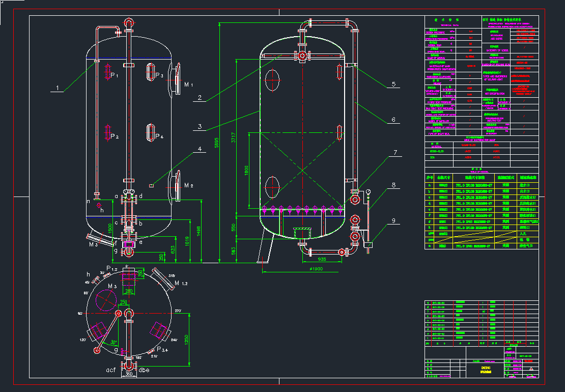Select the 935 dimension text

(x=323, y=259)
